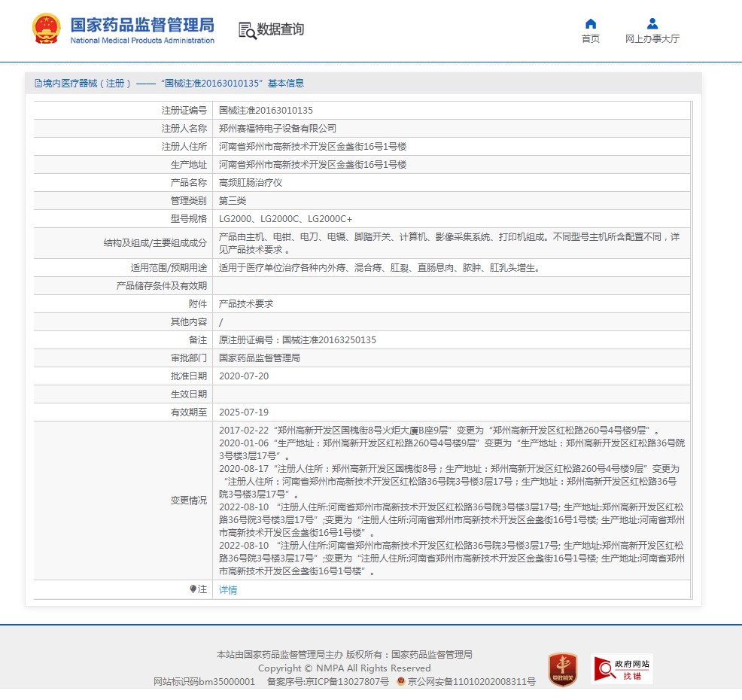Select the 2020-01-06 change record line
The height and width of the screenshot is (700, 742).
(x=452, y=449)
